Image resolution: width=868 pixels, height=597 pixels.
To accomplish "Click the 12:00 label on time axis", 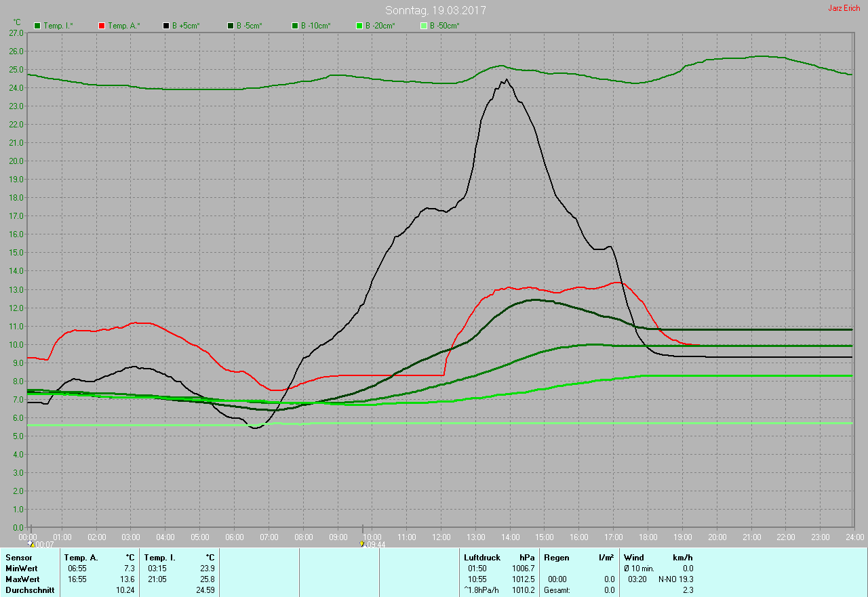I will pos(441,537).
